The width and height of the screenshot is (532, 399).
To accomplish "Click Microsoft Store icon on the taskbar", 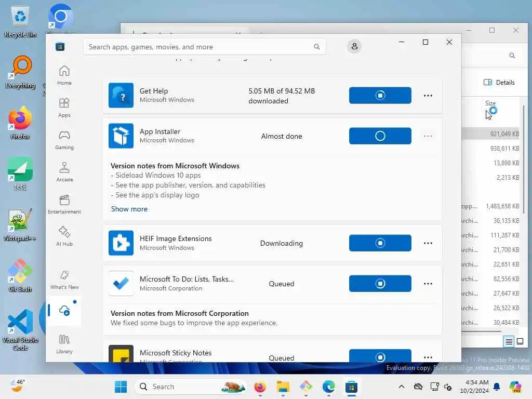I will click(351, 387).
